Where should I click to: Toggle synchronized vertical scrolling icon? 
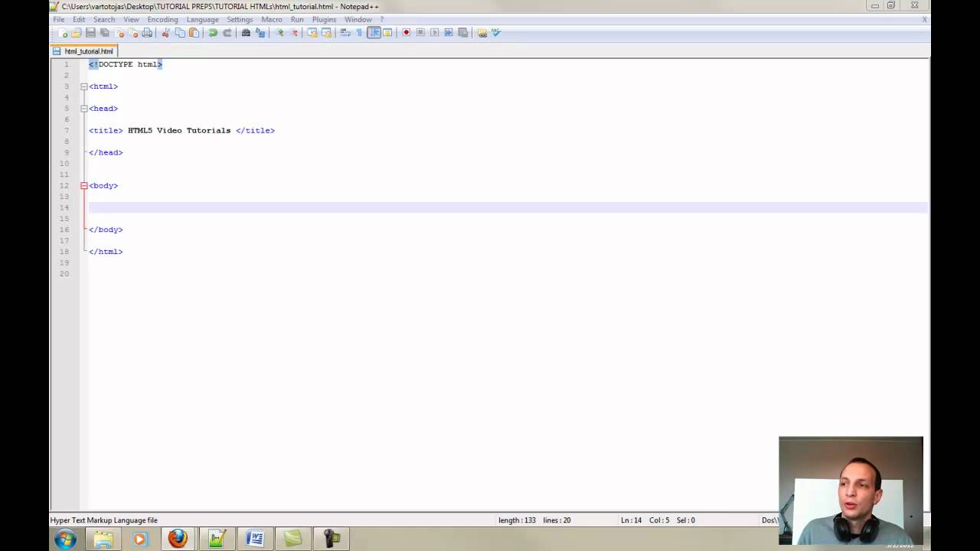[312, 33]
